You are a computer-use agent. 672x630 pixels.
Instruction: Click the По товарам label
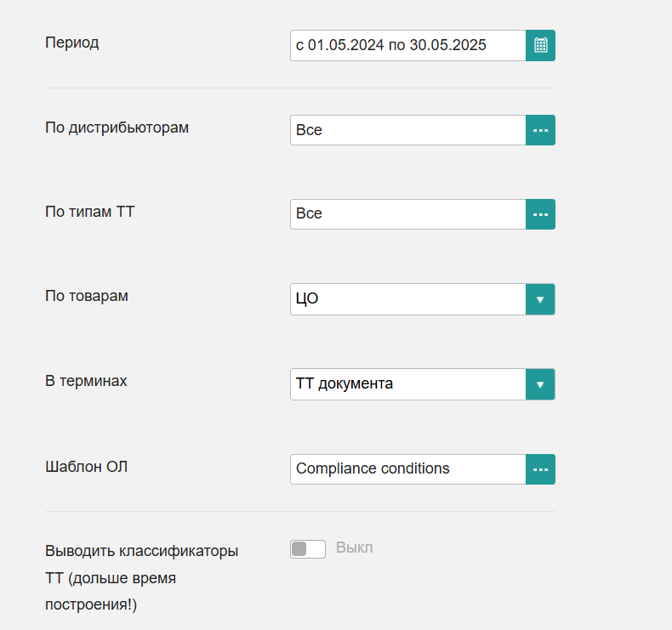coord(87,296)
